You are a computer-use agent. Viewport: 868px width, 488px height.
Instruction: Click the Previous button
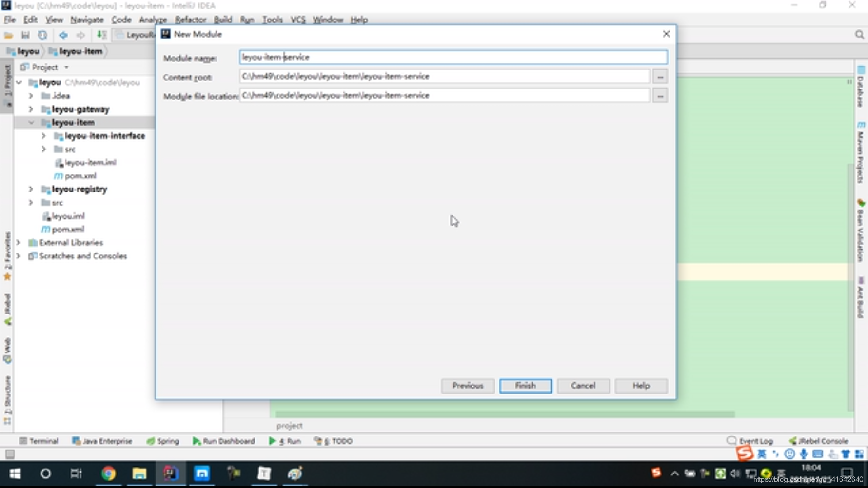coord(467,386)
